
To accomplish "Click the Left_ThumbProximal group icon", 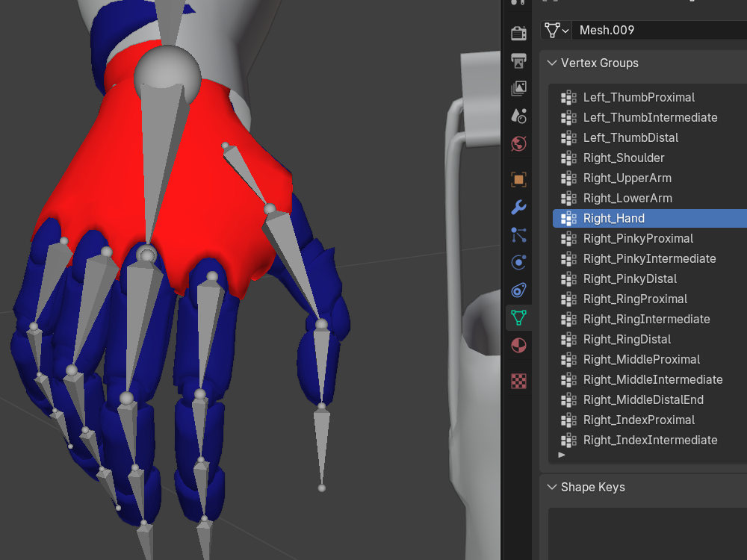I will point(568,98).
